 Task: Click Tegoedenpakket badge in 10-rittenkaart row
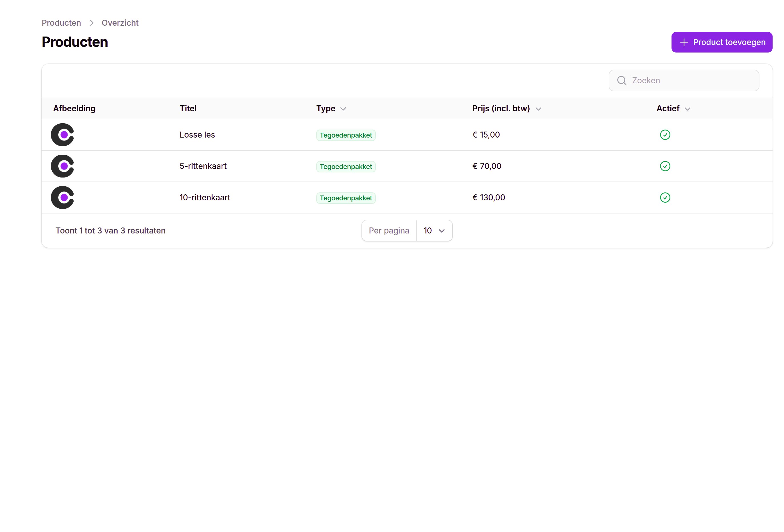[x=346, y=198]
